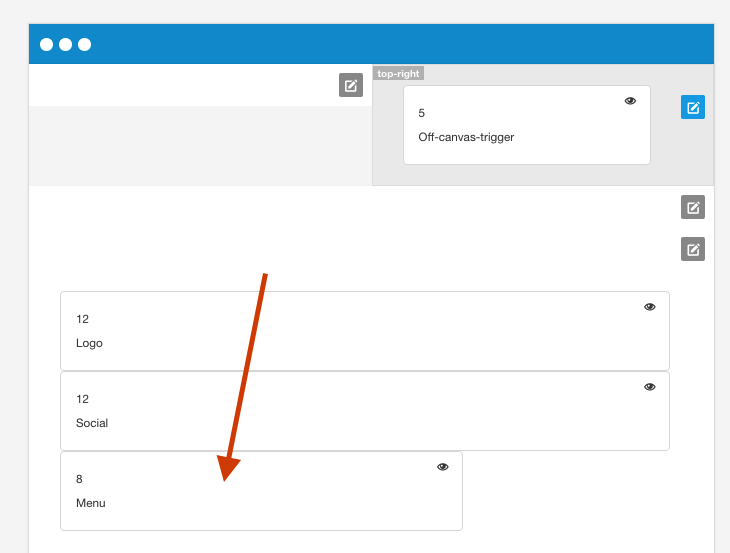Toggle visibility of the Off-canvas-trigger block
The width and height of the screenshot is (730, 553).
pyautogui.click(x=630, y=101)
